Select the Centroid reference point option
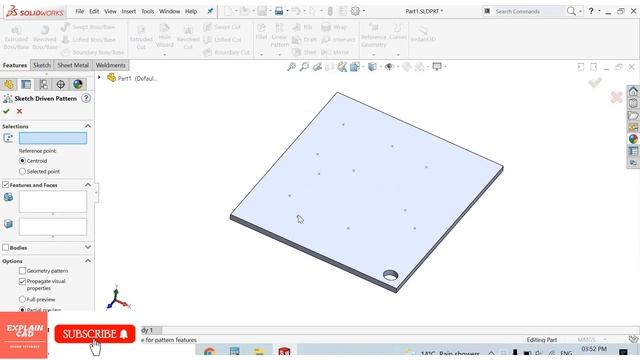The width and height of the screenshot is (640, 360). pos(22,161)
